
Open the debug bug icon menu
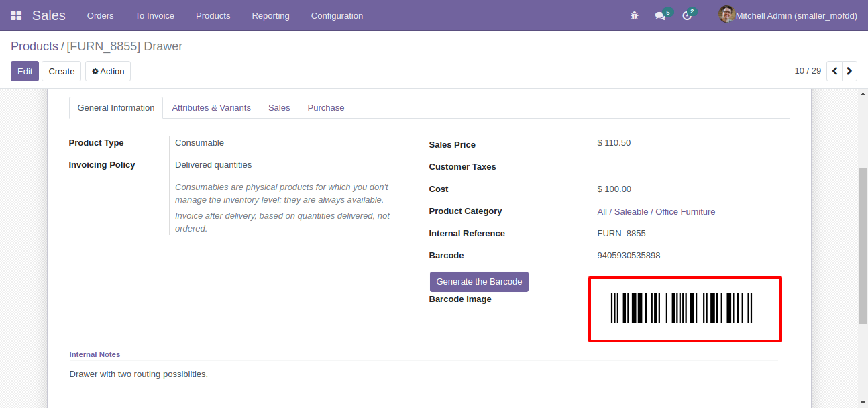(x=635, y=15)
